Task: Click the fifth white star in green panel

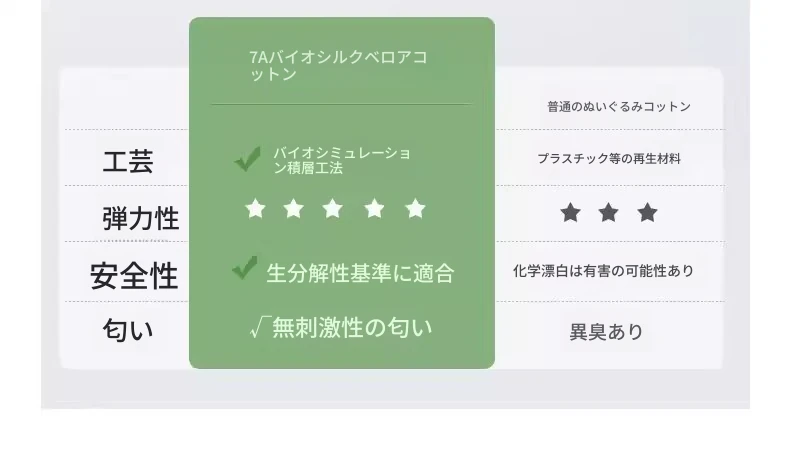Action: (415, 209)
